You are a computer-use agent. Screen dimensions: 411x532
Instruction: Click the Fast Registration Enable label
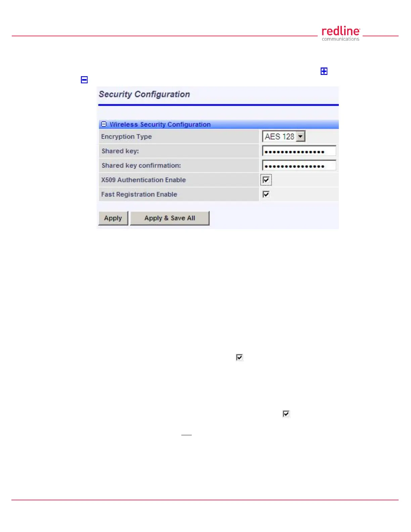click(x=139, y=194)
